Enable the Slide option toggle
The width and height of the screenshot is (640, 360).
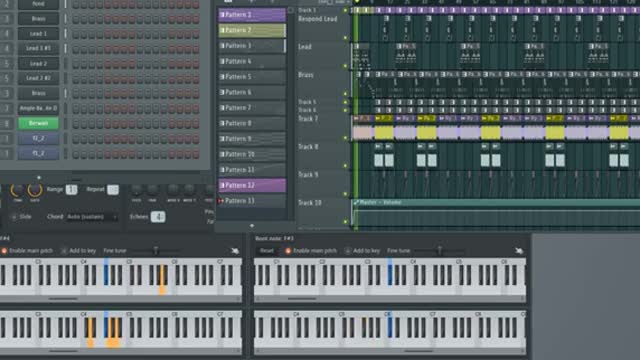click(x=21, y=217)
